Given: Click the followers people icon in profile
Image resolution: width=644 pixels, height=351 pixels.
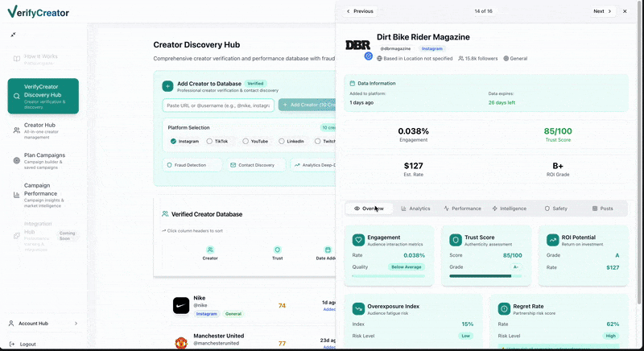Looking at the screenshot, I should 460,59.
